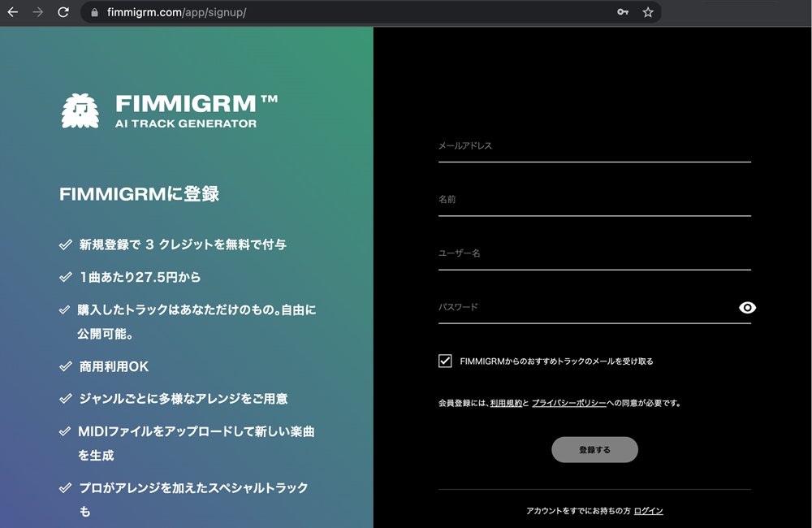This screenshot has height=528, width=812.
Task: Open the 利用規約 terms link
Action: (506, 403)
